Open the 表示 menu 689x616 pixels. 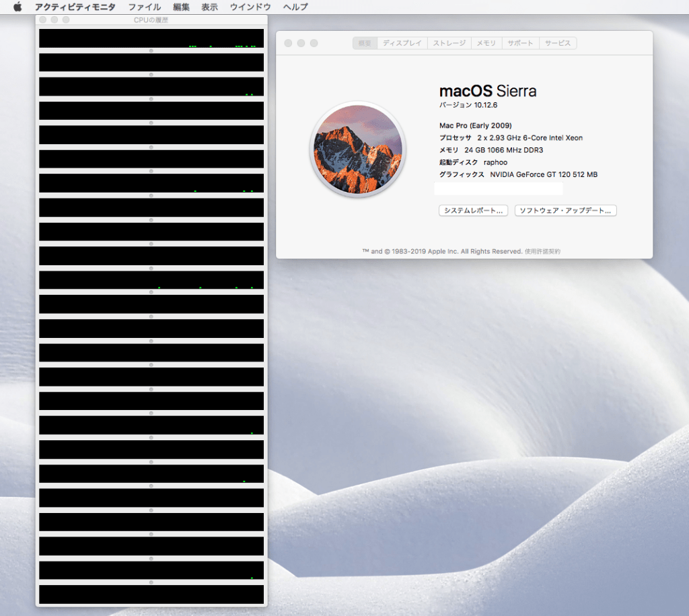point(209,7)
